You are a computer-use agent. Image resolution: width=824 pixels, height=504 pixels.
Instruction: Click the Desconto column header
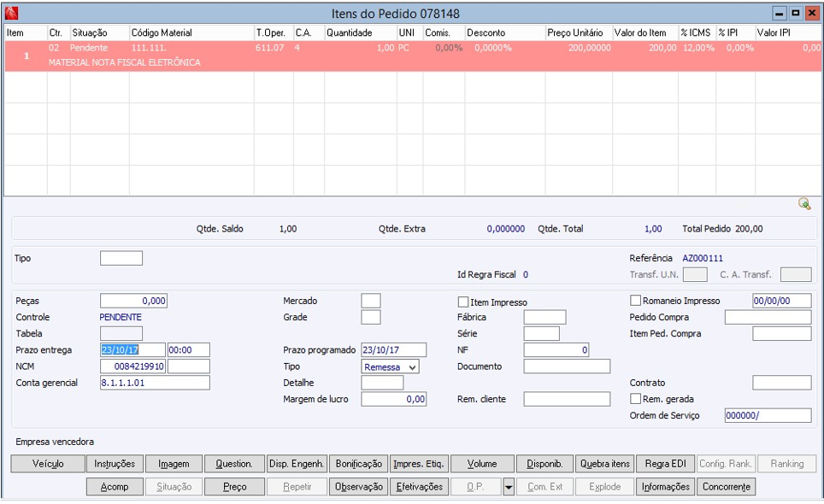[x=505, y=32]
